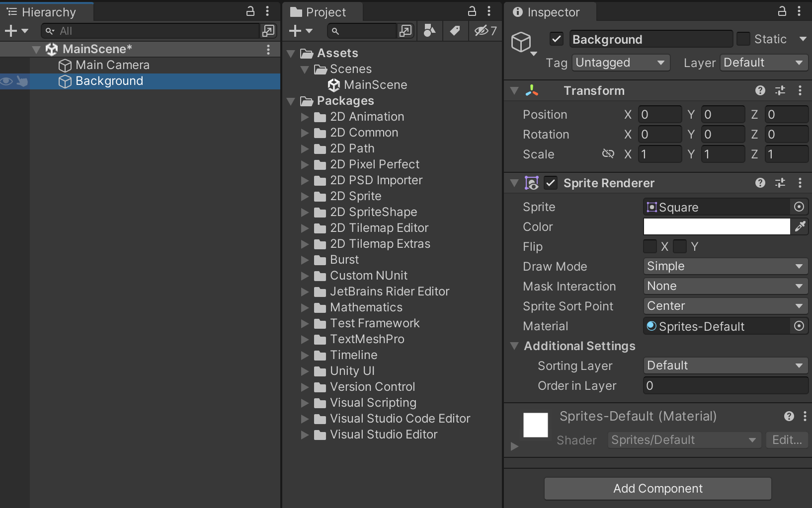Click the GameObject cube icon selector
This screenshot has width=812, height=508.
pyautogui.click(x=523, y=43)
